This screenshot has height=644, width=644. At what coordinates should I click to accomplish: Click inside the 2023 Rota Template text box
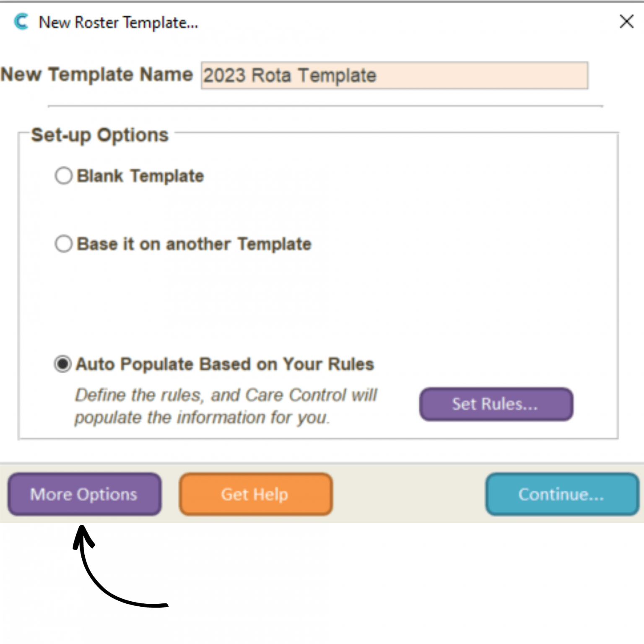[x=394, y=75]
